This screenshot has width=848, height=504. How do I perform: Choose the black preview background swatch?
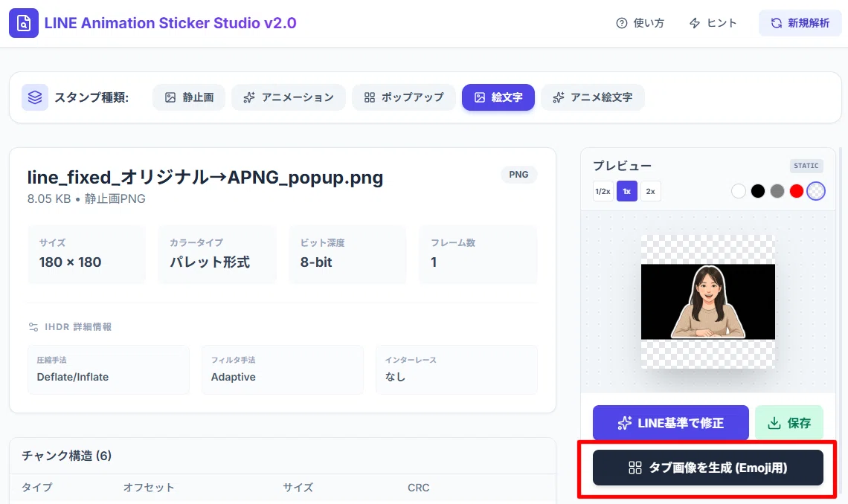tap(758, 191)
